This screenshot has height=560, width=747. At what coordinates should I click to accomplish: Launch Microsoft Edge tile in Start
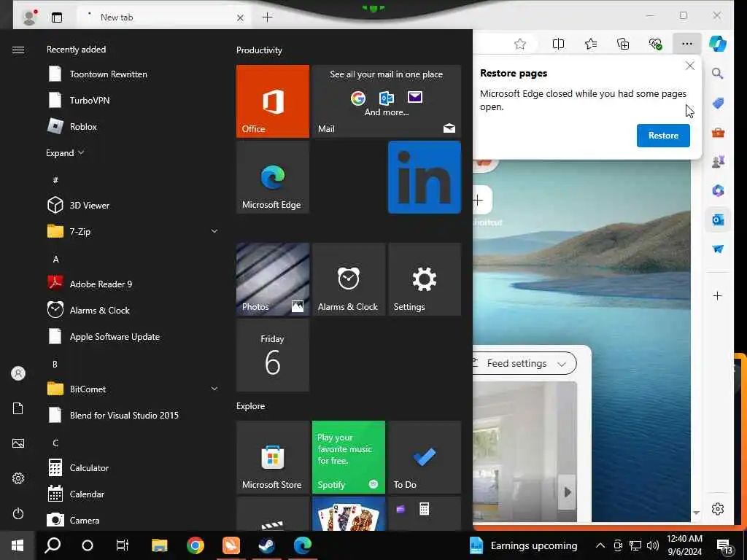coord(273,177)
